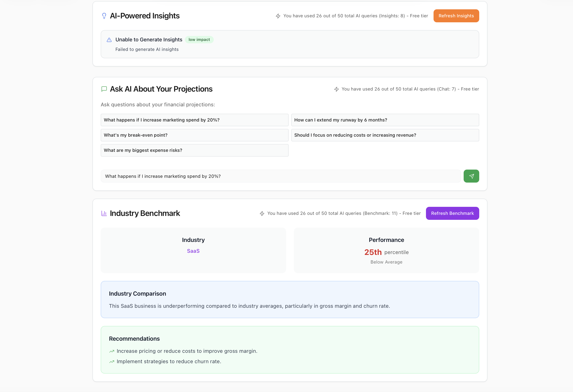
Task: Click the trending-up arrow beside the churn rate recommendation
Action: pos(112,361)
